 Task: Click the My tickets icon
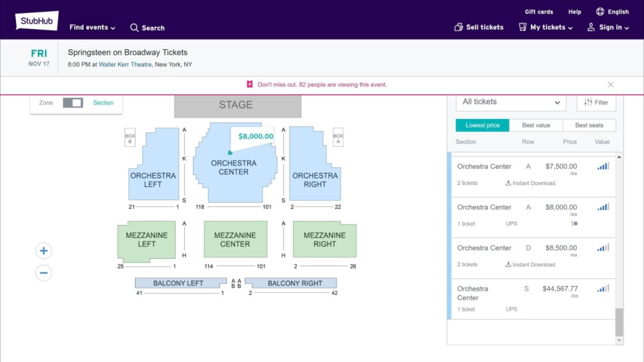522,27
